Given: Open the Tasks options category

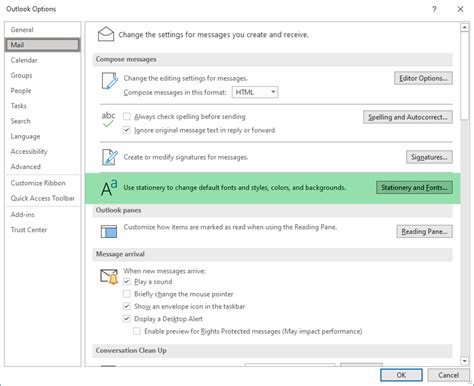Looking at the screenshot, I should click(43, 106).
